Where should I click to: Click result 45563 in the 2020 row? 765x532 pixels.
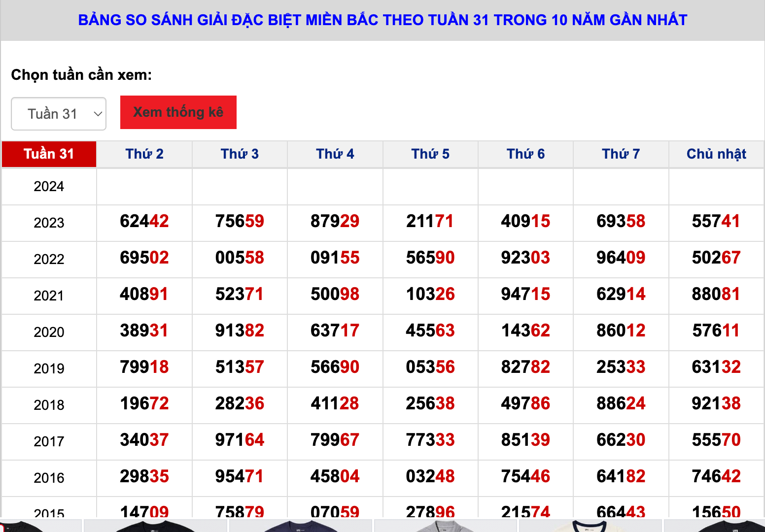click(x=430, y=331)
